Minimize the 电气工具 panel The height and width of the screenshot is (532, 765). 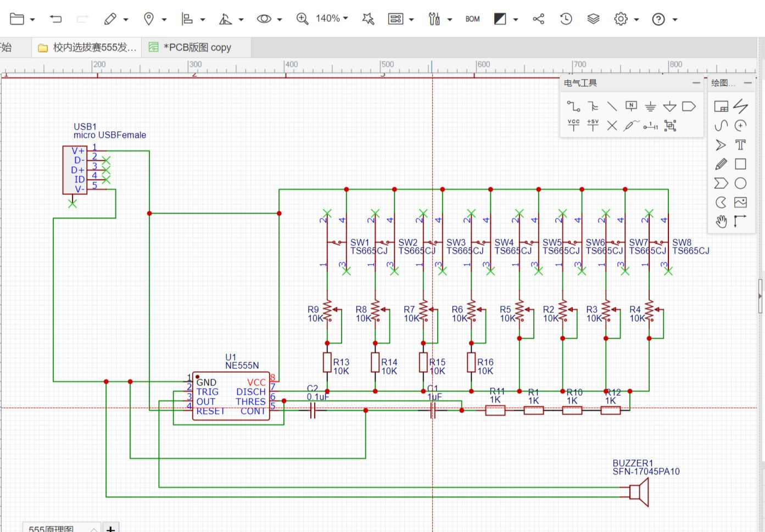point(696,83)
